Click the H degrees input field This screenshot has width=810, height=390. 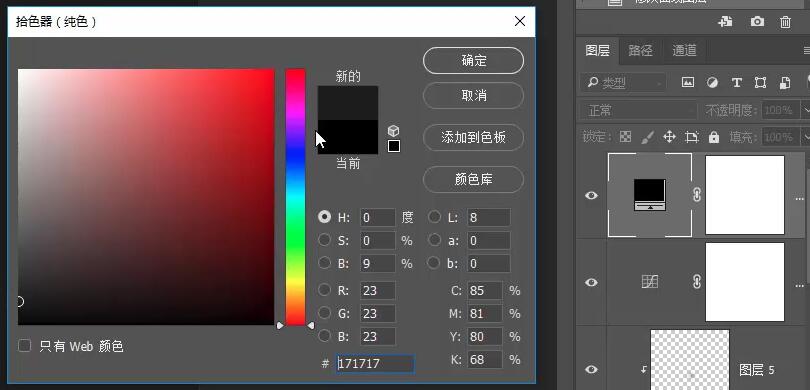click(378, 217)
